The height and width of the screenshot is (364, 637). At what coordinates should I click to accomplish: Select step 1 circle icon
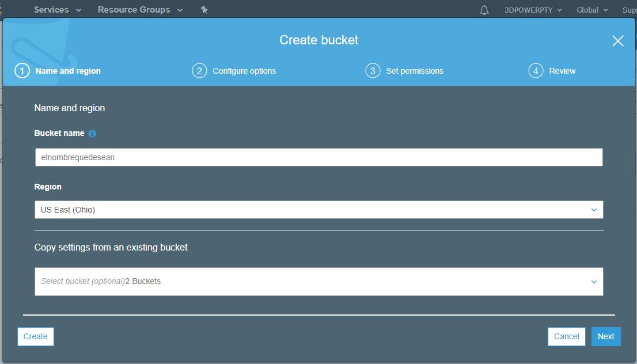click(22, 71)
